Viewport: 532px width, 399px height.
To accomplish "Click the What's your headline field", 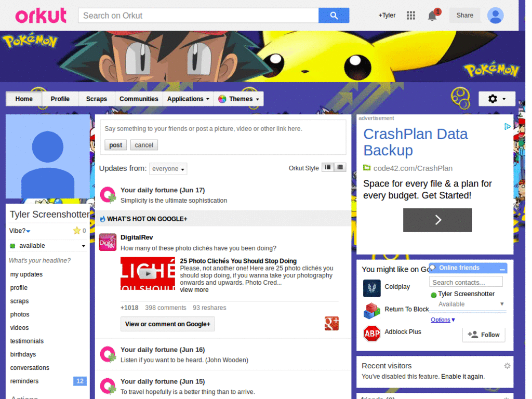I will (40, 261).
